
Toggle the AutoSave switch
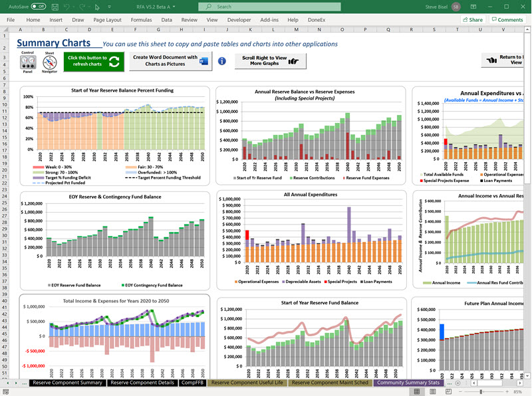pyautogui.click(x=39, y=6)
